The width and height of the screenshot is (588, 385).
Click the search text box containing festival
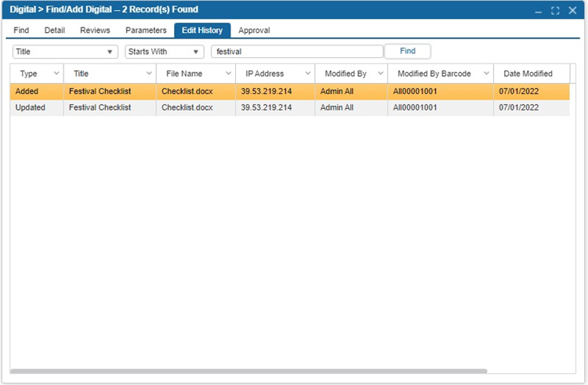[x=297, y=52]
